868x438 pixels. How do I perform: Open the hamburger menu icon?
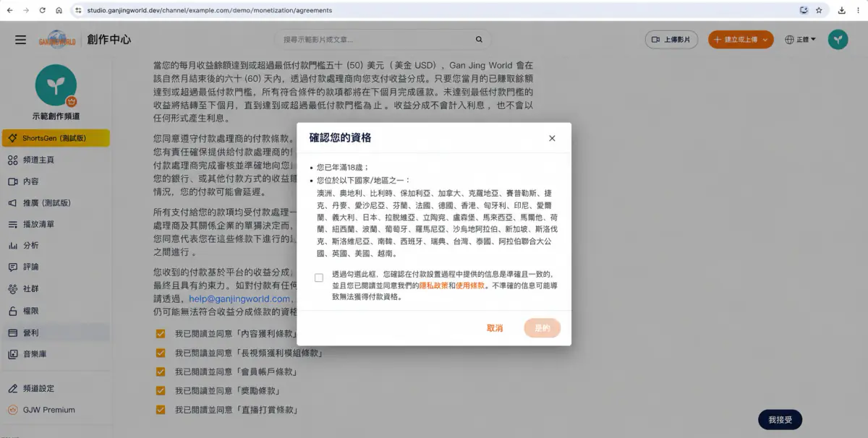tap(20, 40)
